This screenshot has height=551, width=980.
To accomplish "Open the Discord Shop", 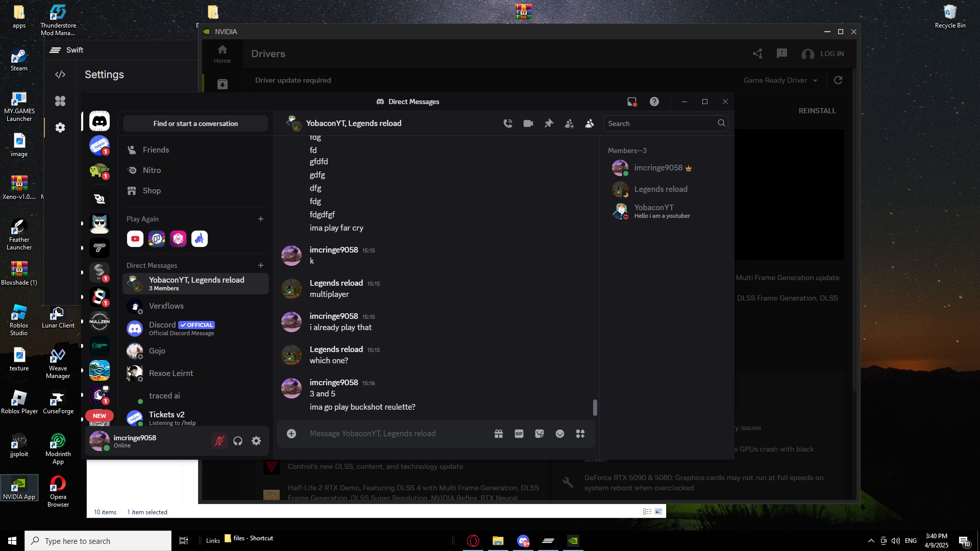I will (195, 191).
